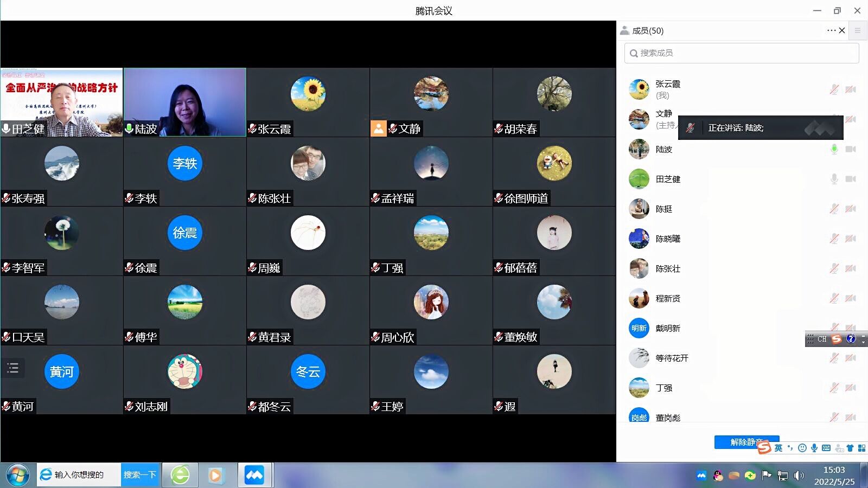Click the Sogou S icon in language bar
868x488 pixels.
click(x=837, y=339)
